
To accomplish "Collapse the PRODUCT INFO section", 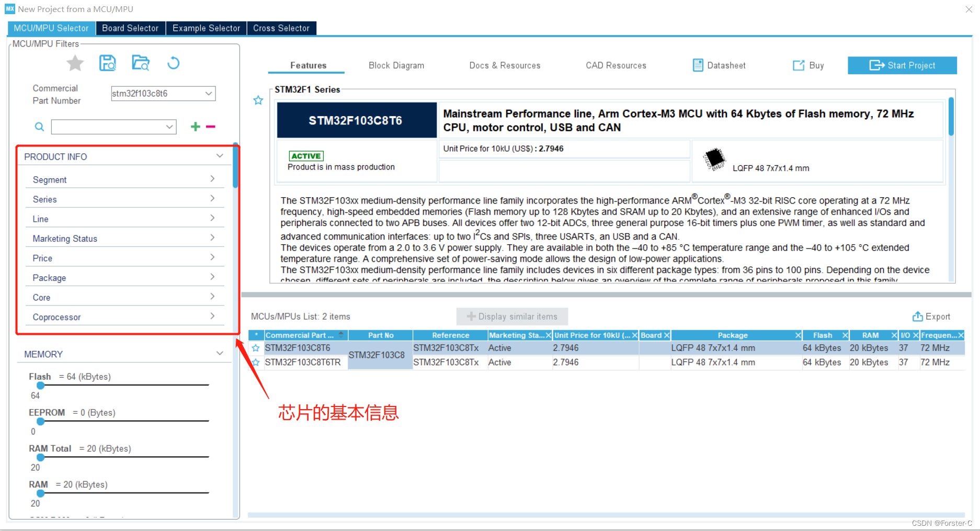I will coord(220,155).
